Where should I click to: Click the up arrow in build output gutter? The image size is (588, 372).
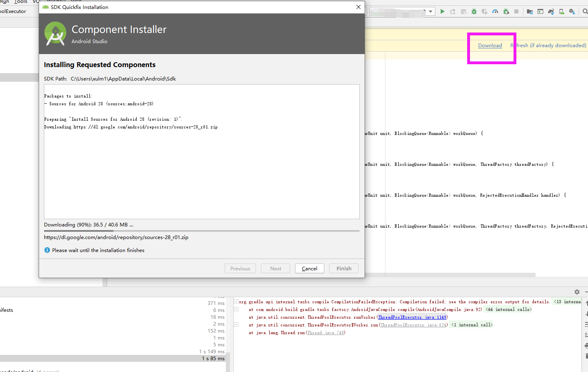(x=586, y=303)
